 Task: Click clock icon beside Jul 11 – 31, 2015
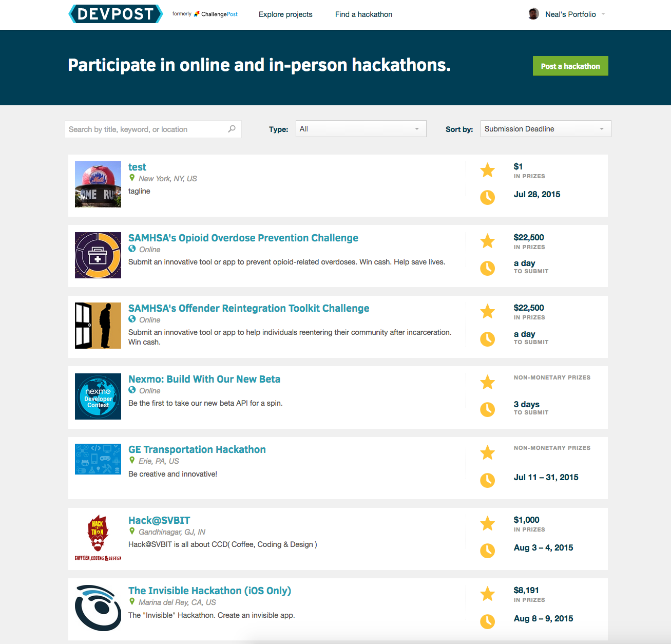[487, 480]
